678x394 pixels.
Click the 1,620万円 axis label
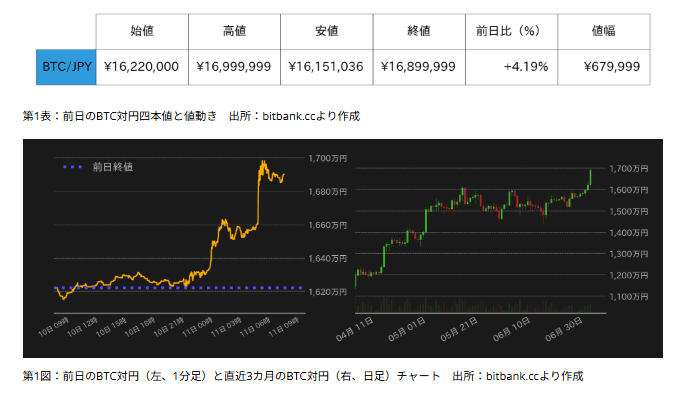pos(327,292)
